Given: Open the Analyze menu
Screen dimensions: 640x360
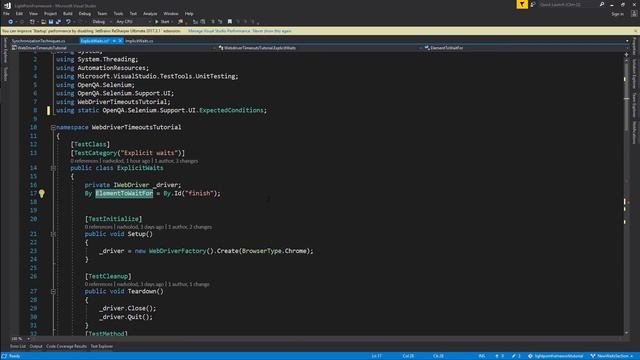Looking at the screenshot, I should (150, 14).
